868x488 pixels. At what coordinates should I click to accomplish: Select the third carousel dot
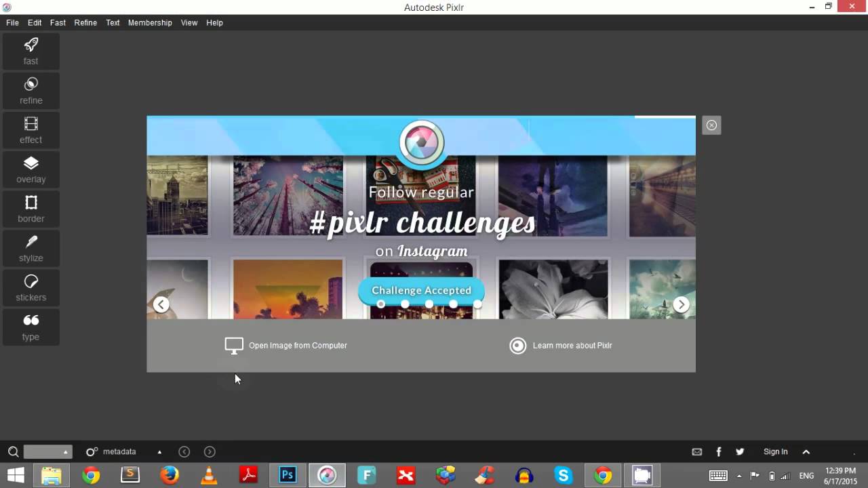coord(429,304)
